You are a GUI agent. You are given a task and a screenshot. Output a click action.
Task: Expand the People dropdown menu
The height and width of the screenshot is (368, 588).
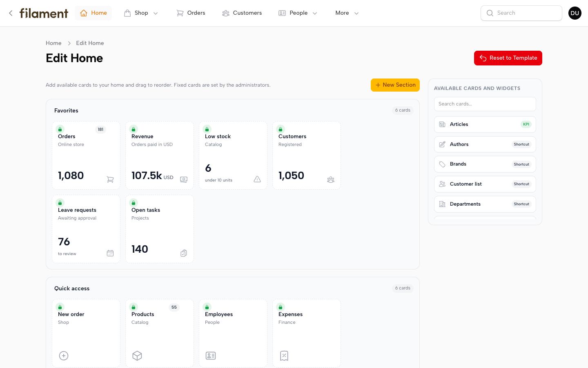pyautogui.click(x=298, y=13)
